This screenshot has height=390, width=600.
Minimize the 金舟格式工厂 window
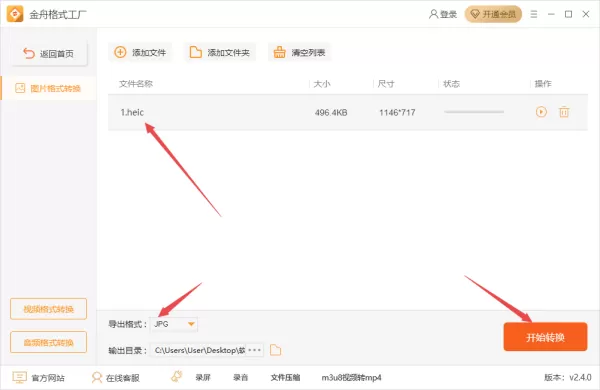point(551,14)
